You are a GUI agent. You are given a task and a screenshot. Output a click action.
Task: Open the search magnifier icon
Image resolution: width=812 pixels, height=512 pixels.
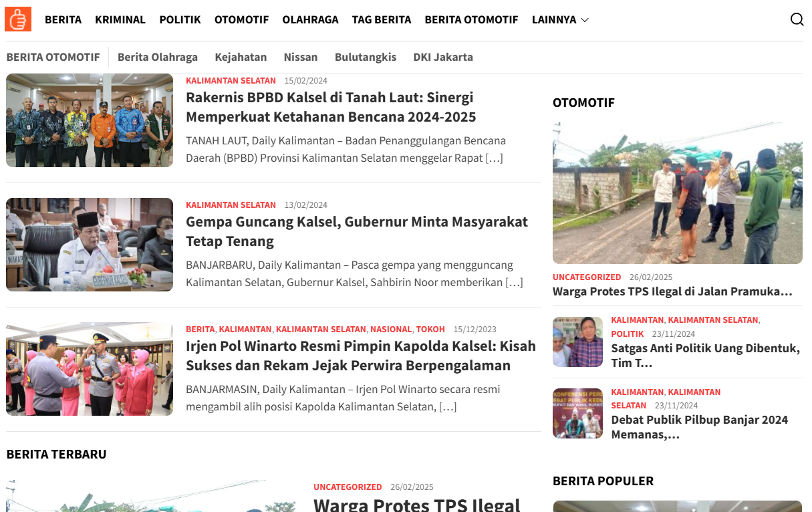pyautogui.click(x=797, y=19)
